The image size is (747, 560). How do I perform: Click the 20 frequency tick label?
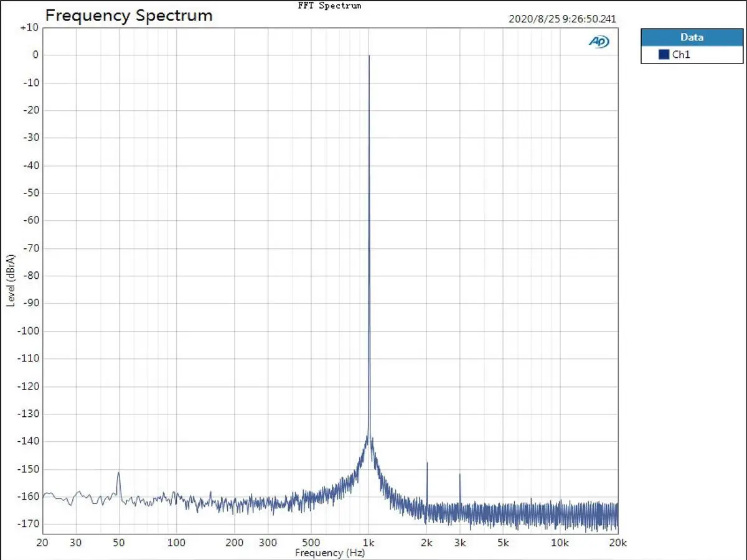pos(43,543)
